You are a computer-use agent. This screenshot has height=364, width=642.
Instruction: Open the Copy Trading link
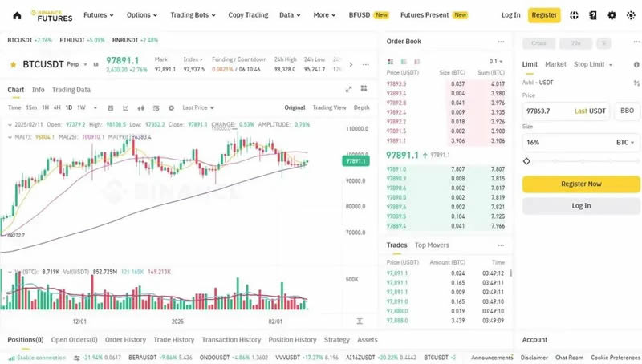[248, 15]
